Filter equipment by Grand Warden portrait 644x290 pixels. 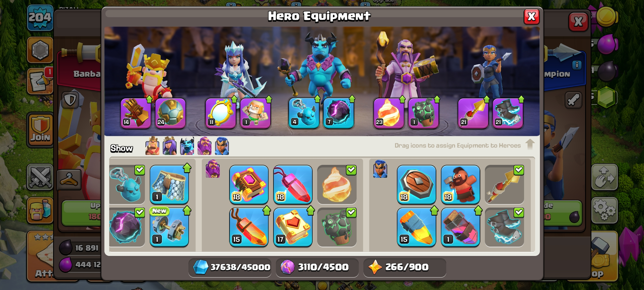point(204,146)
